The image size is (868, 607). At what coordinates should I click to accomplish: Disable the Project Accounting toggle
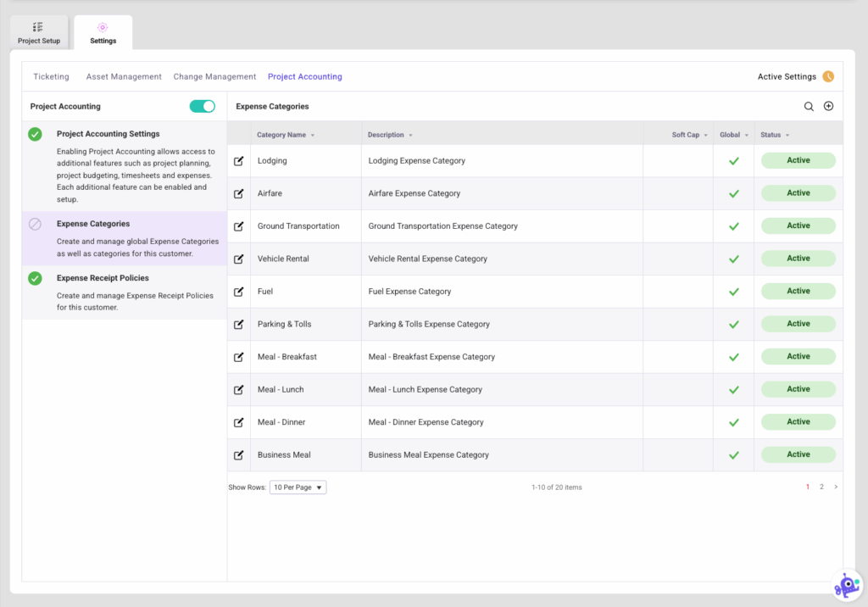click(x=203, y=107)
